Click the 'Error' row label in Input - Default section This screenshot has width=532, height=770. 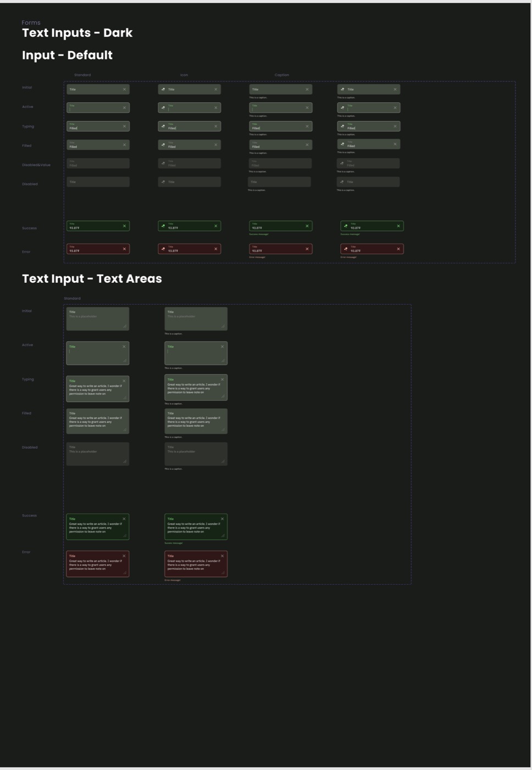click(26, 252)
